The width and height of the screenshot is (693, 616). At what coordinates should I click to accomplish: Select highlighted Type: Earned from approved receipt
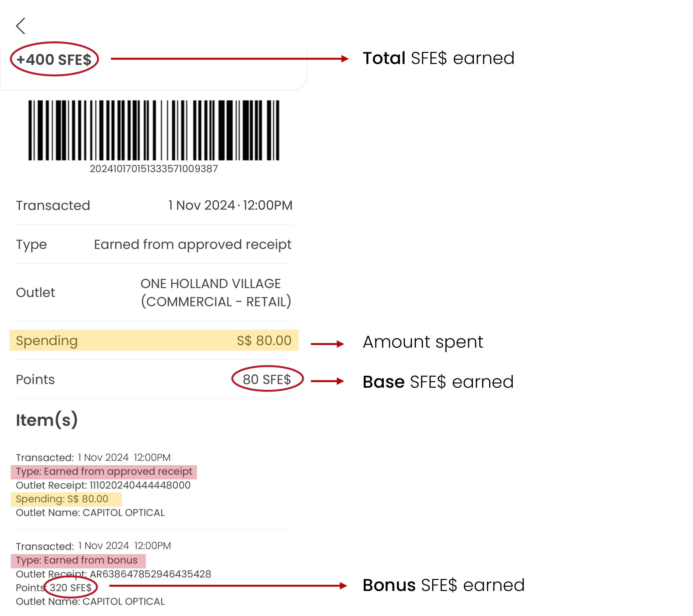(104, 471)
